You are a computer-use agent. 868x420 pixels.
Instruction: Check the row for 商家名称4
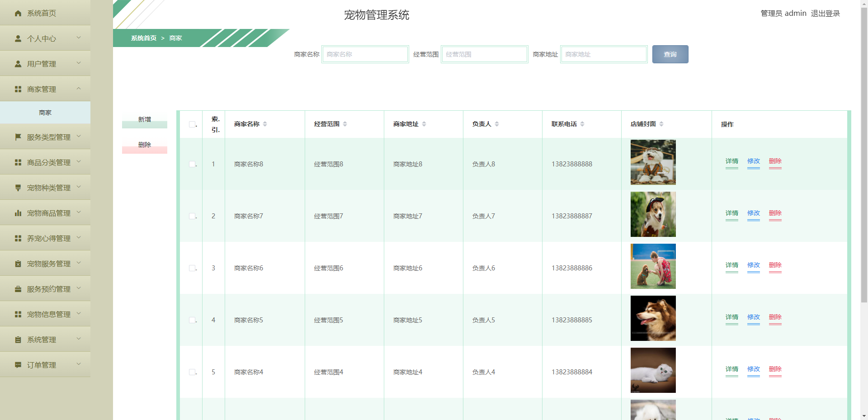pos(192,372)
